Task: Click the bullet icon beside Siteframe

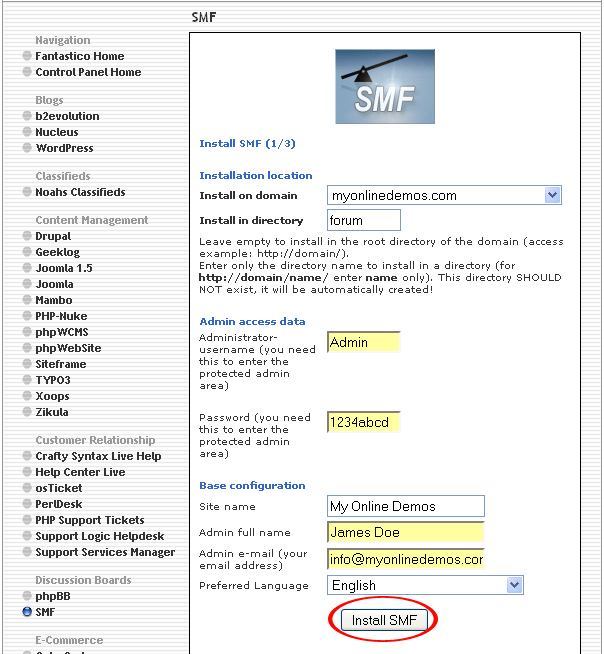Action: pyautogui.click(x=27, y=363)
